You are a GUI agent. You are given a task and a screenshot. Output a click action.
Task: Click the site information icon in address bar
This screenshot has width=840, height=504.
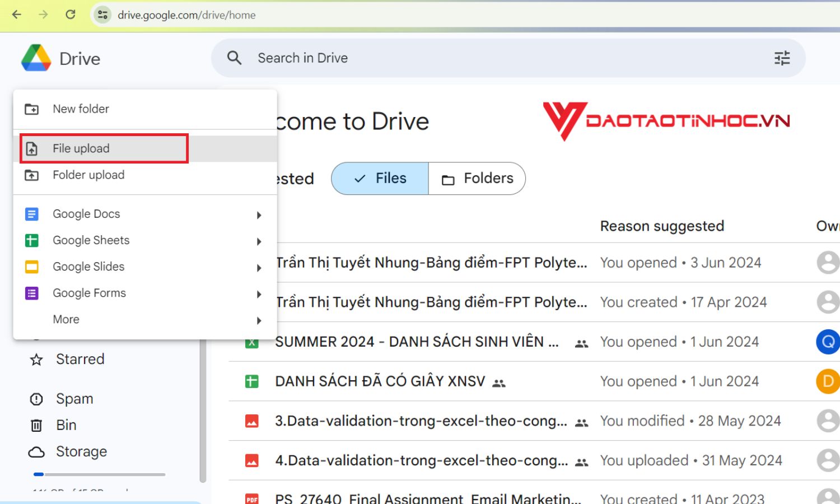tap(102, 15)
